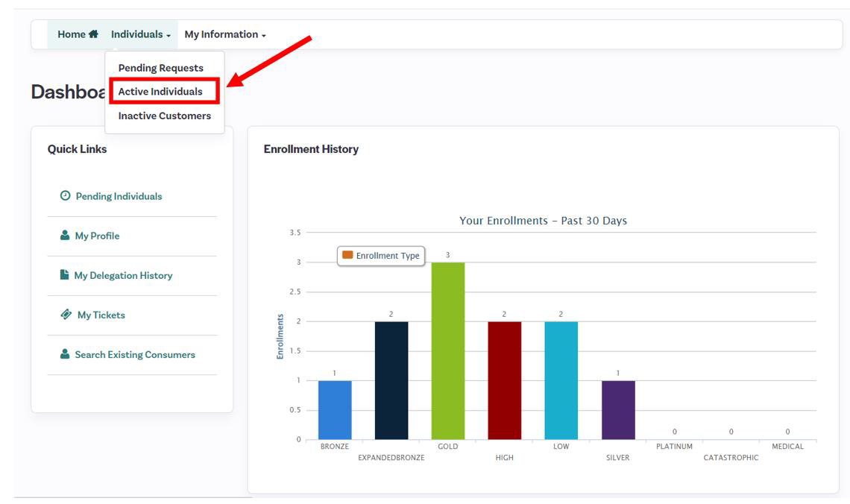
Task: Choose Active Individuals menu item
Action: pos(160,92)
